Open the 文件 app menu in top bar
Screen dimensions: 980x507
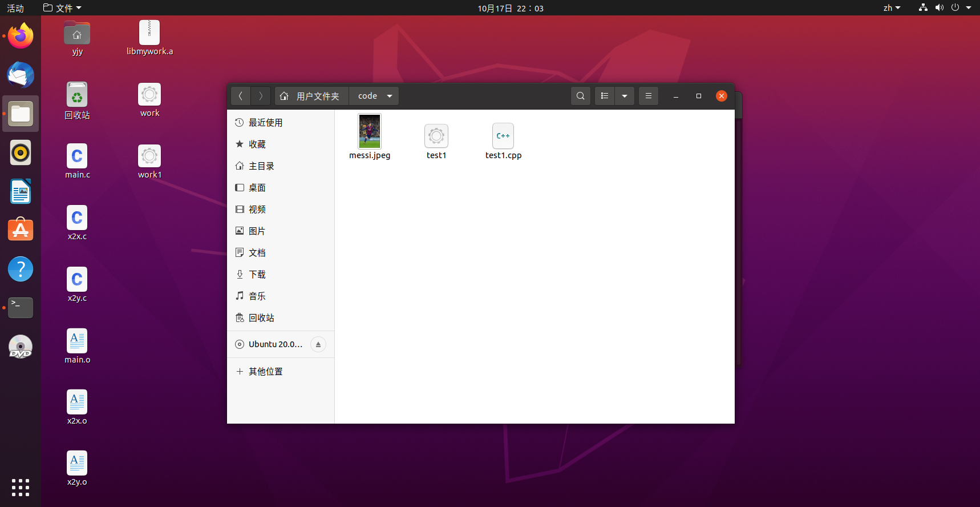click(63, 8)
